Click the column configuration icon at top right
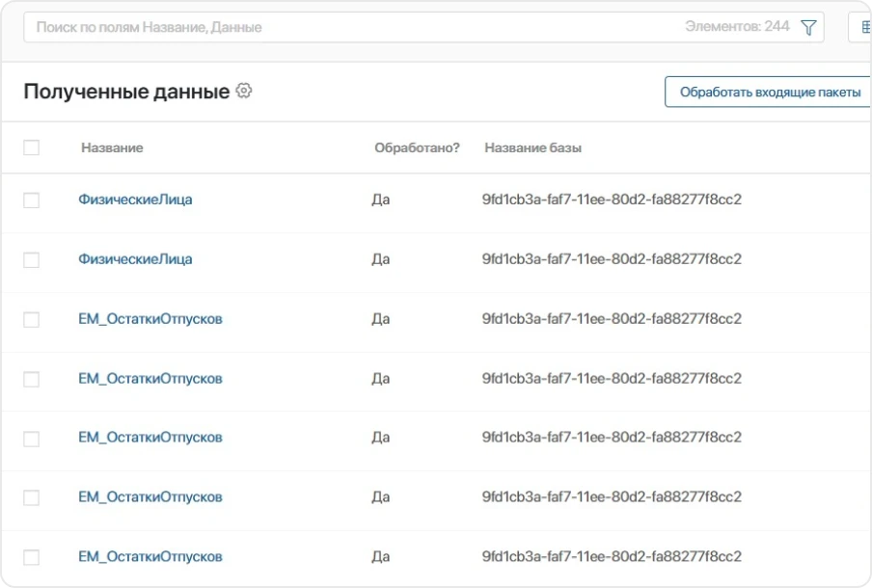The image size is (872, 588). tap(863, 26)
